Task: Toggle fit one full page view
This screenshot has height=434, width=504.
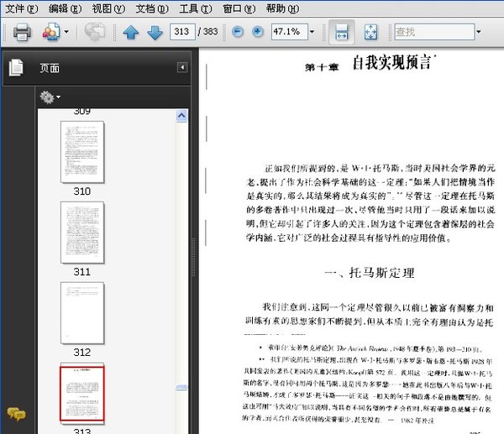Action: click(372, 33)
